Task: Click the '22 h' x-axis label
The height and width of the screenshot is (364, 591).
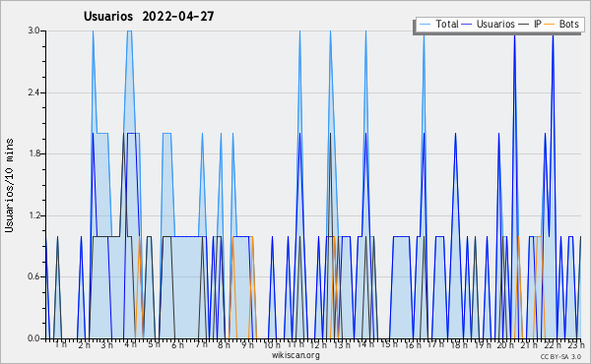Action: (553, 344)
